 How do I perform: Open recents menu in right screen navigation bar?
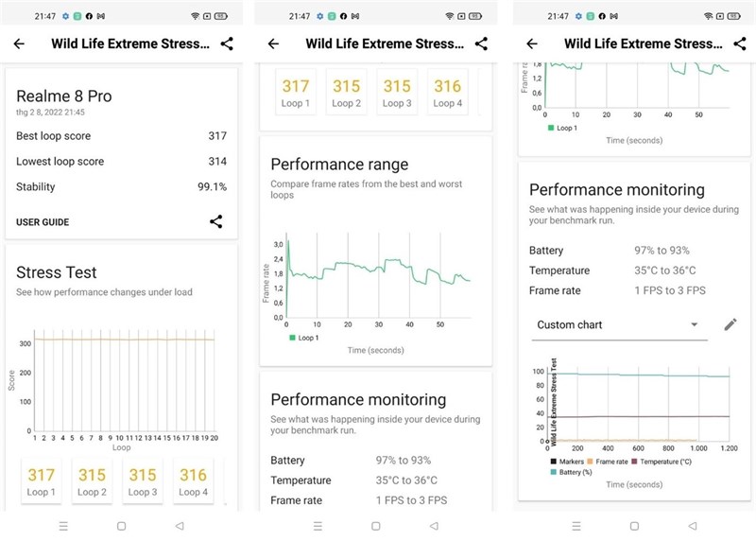[x=576, y=526]
